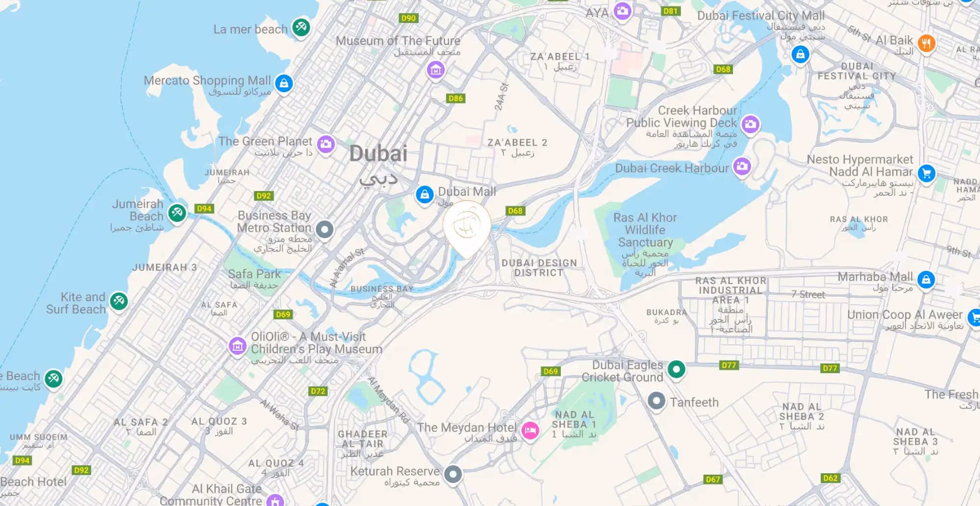Select The Meydan Hotel bed icon

click(x=530, y=431)
